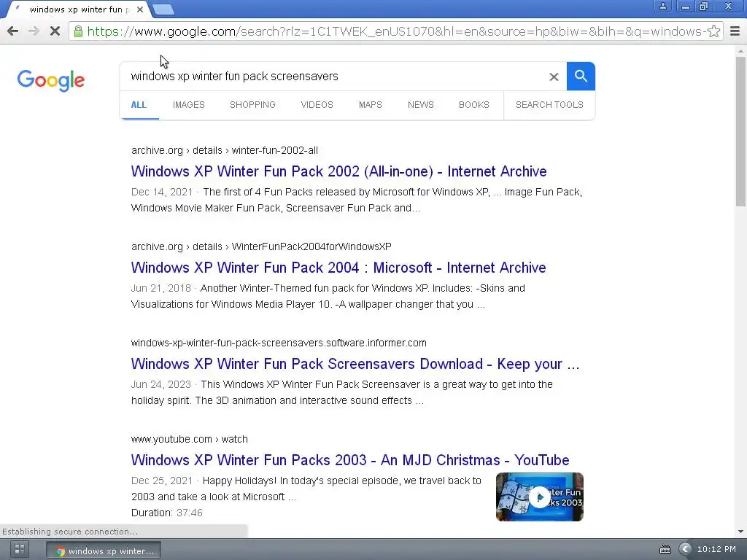747x560 pixels.
Task: Open Windows XP Winter Fun Pack 2002 result
Action: coord(338,171)
